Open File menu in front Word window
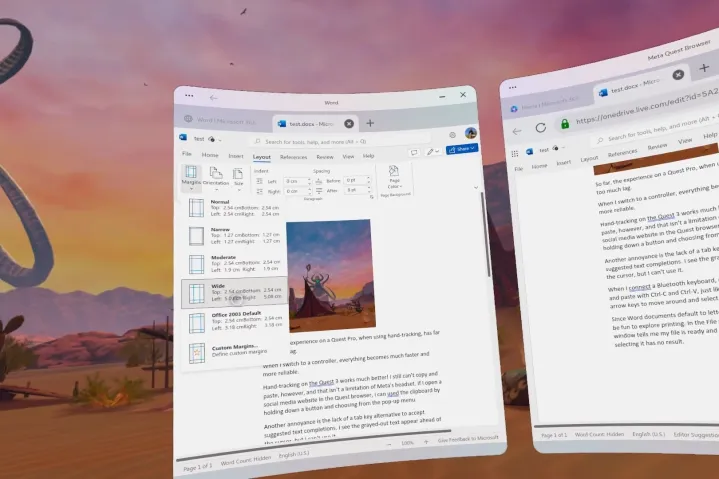719x479 pixels. pyautogui.click(x=187, y=154)
